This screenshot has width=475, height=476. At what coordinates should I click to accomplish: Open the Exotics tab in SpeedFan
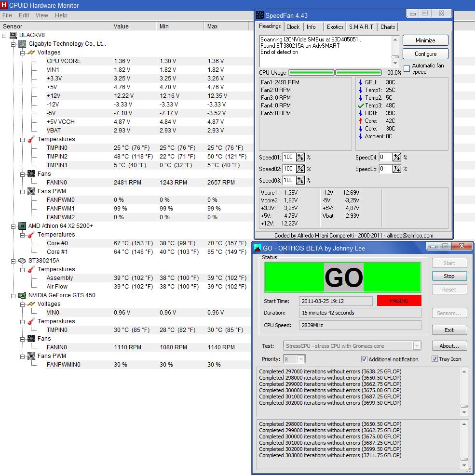pos(335,27)
